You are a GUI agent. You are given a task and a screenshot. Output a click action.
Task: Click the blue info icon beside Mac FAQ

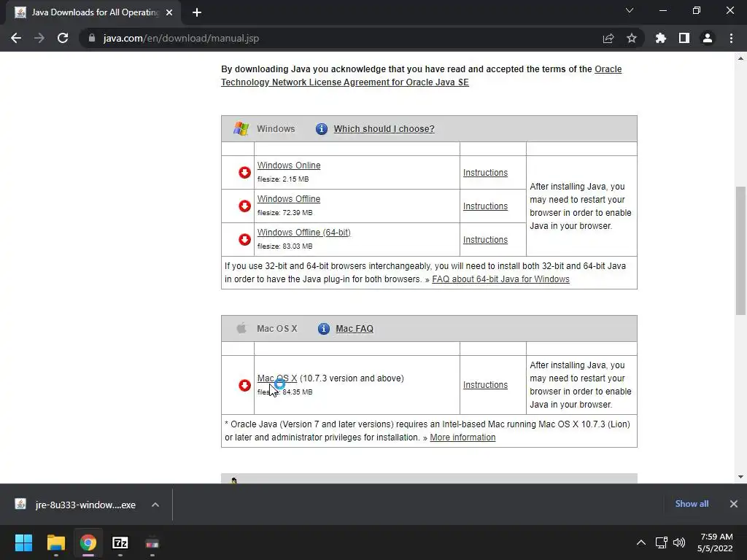click(x=323, y=329)
